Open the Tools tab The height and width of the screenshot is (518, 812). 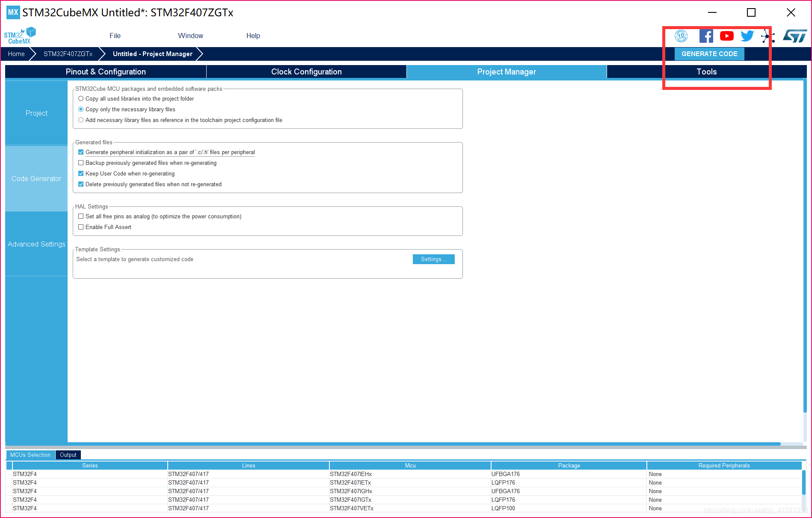706,72
